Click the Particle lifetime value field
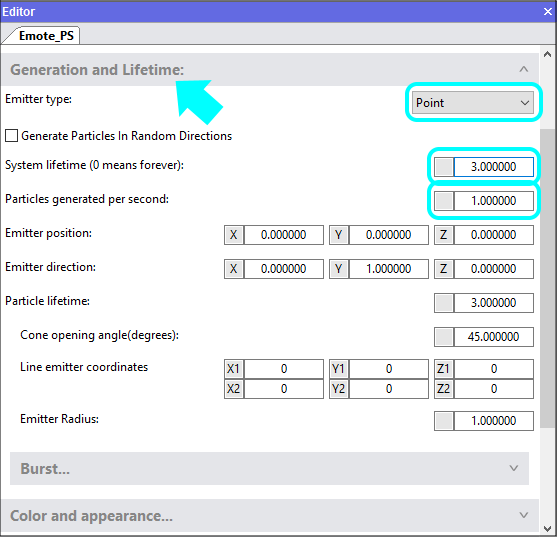This screenshot has width=557, height=537. (494, 303)
